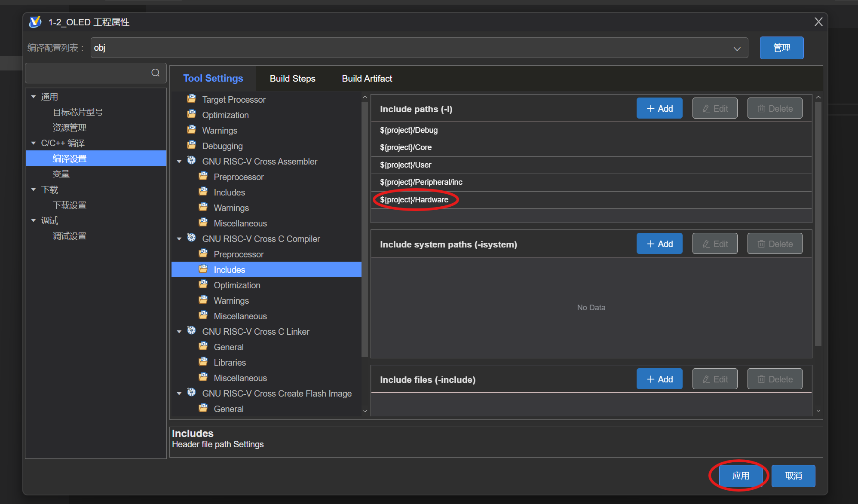Collapse the 调试 section
Screen dimensions: 858x504
click(34, 220)
